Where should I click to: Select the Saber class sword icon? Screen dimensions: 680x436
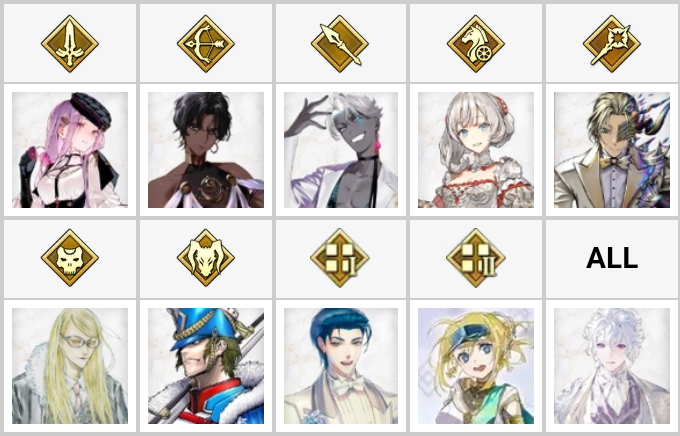click(x=70, y=44)
